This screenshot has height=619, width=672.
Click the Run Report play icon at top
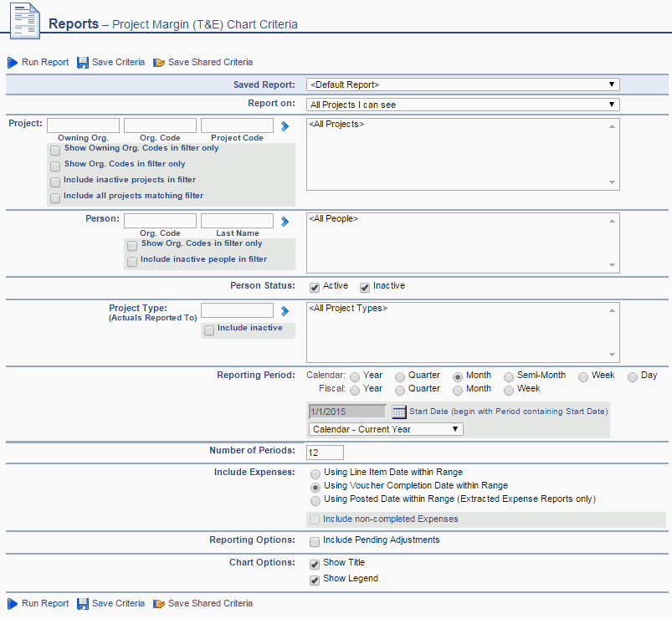(x=13, y=62)
